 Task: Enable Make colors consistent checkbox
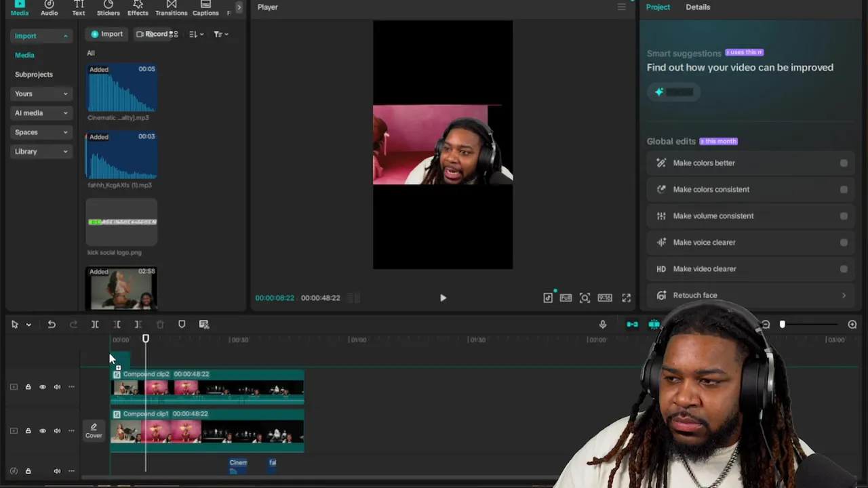[x=844, y=190]
